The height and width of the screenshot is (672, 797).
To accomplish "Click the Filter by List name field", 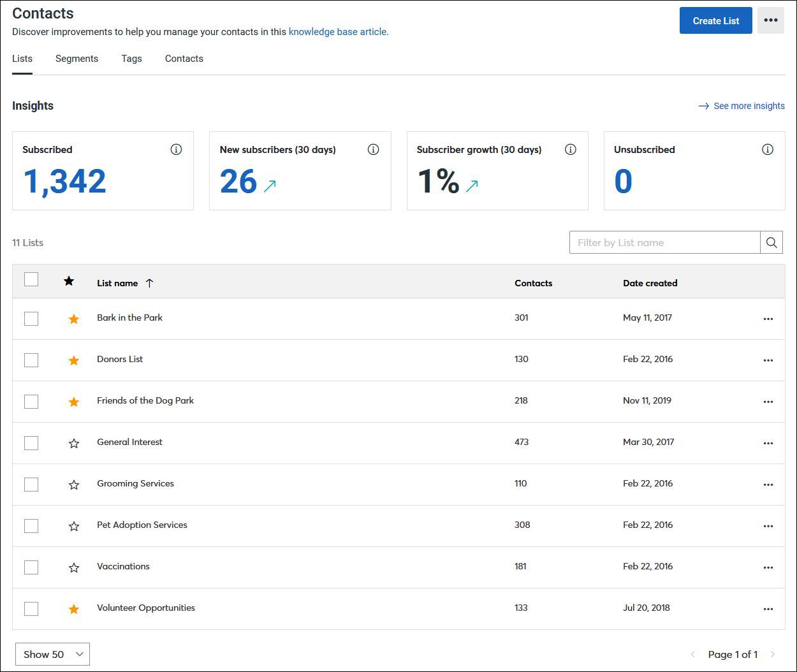I will pyautogui.click(x=665, y=242).
